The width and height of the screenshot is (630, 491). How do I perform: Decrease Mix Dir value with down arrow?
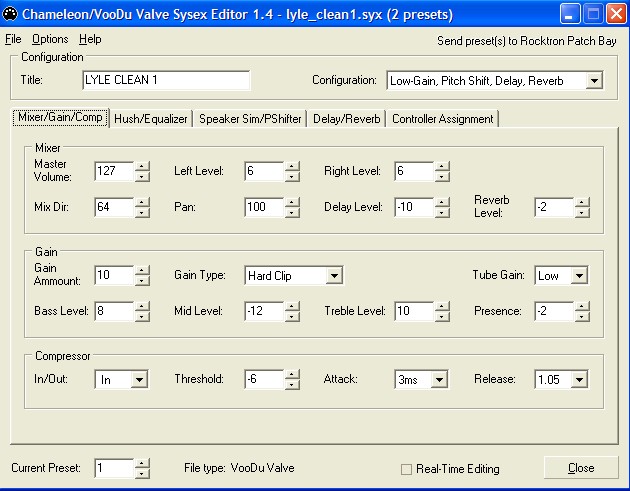[142, 212]
